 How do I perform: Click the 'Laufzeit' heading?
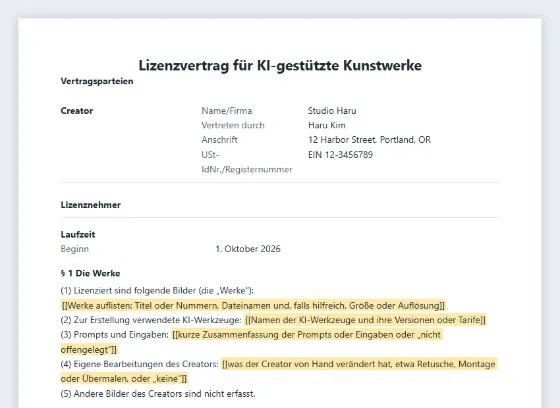coord(78,234)
